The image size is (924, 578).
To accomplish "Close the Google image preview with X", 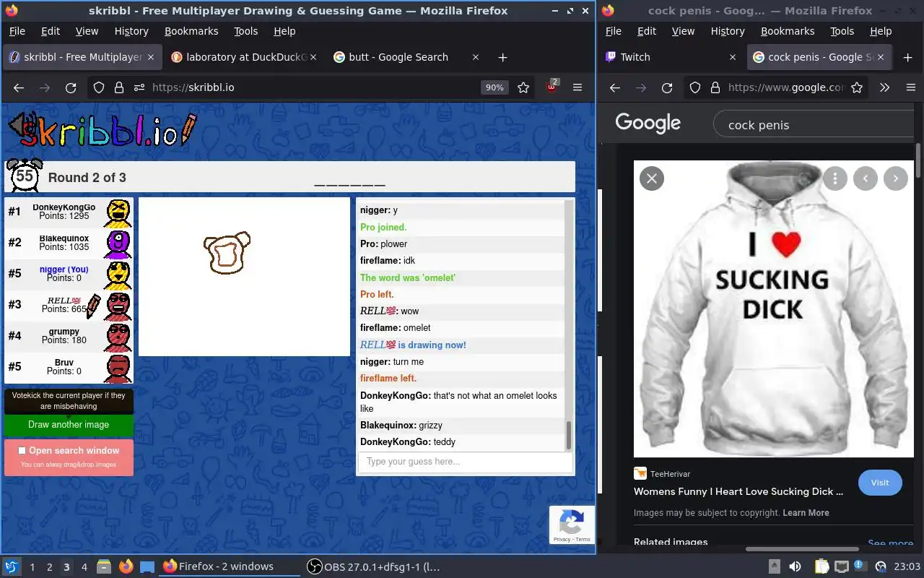I will click(x=652, y=178).
